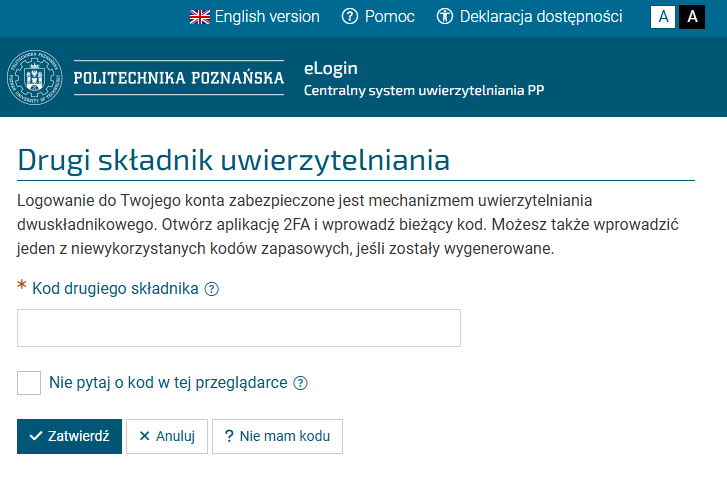Click the Centralny system uwierzytelniania PP subtitle

pyautogui.click(x=424, y=91)
